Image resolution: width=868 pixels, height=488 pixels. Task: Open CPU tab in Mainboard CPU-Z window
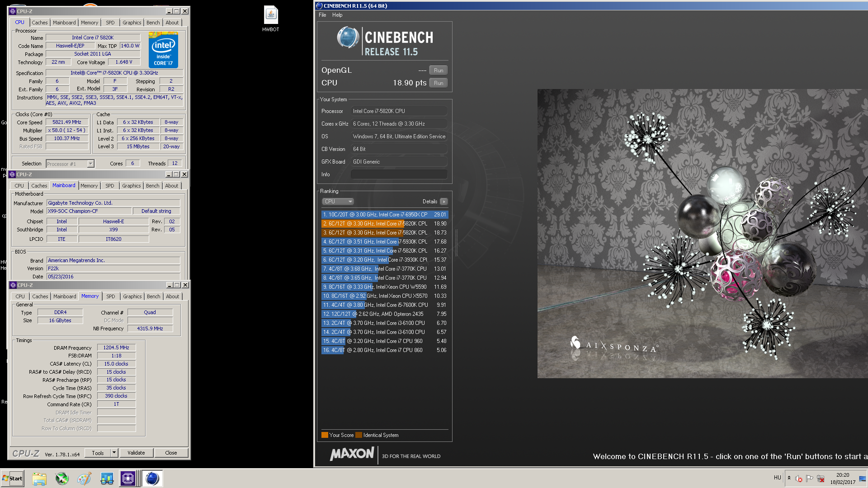[19, 186]
